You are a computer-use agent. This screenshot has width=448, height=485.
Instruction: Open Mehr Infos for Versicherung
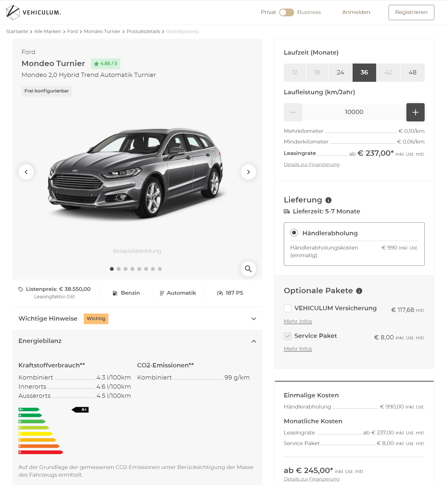click(x=298, y=322)
